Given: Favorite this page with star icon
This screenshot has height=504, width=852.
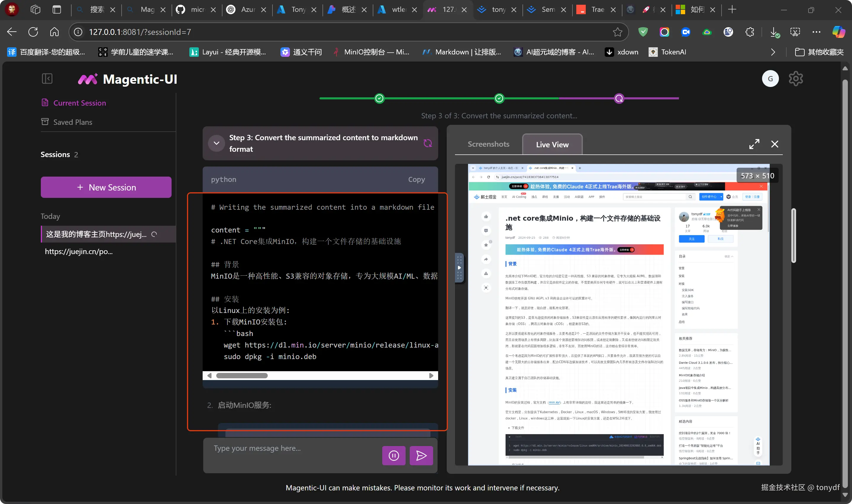Looking at the screenshot, I should [617, 32].
